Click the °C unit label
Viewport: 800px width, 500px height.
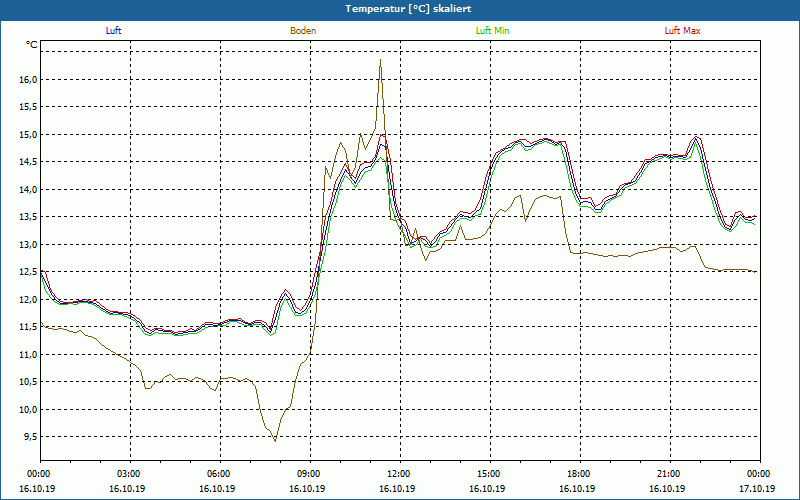tap(32, 45)
